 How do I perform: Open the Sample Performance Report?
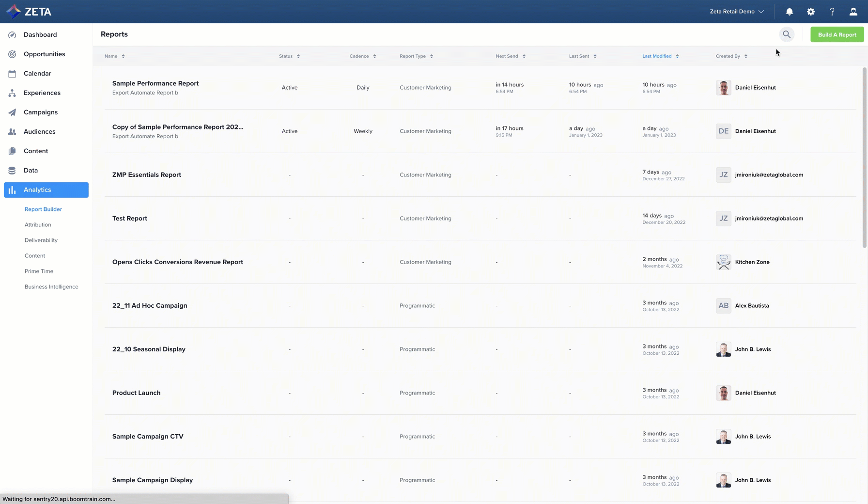[x=155, y=83]
